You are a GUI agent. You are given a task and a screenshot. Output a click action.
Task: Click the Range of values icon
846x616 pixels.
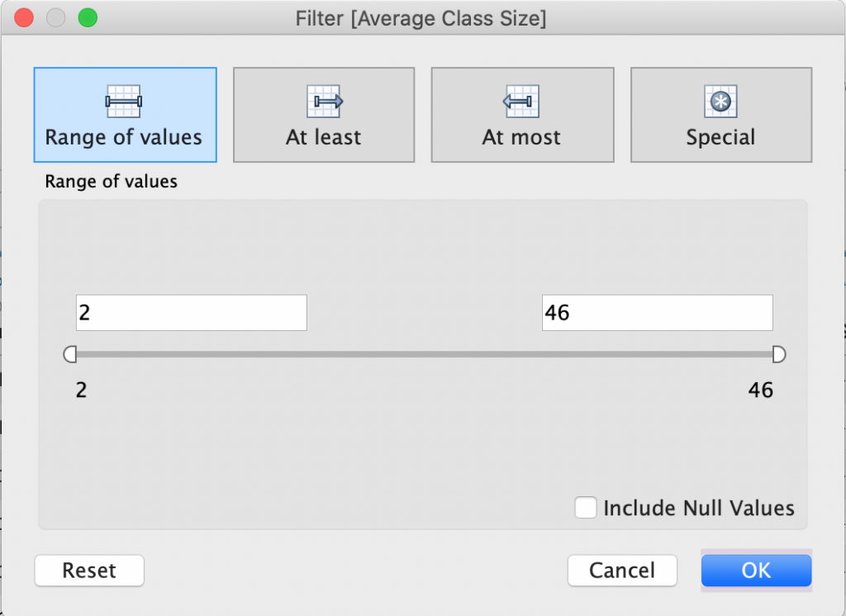[x=124, y=101]
